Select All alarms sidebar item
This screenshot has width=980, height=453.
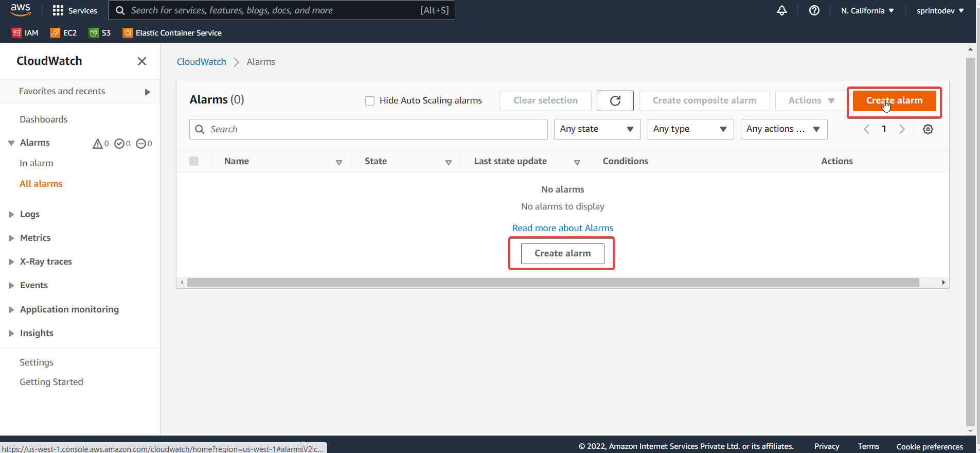click(x=41, y=184)
